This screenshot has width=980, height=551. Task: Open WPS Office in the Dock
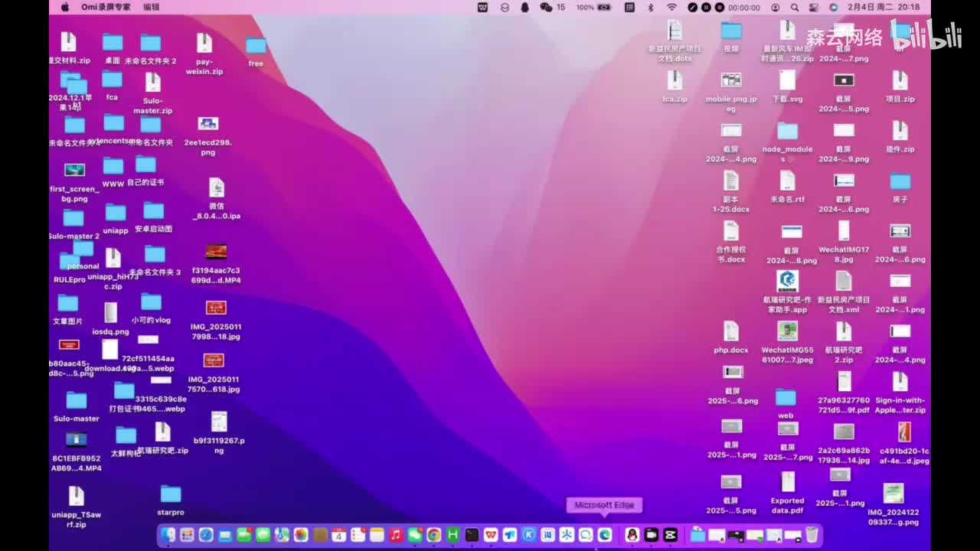point(491,535)
